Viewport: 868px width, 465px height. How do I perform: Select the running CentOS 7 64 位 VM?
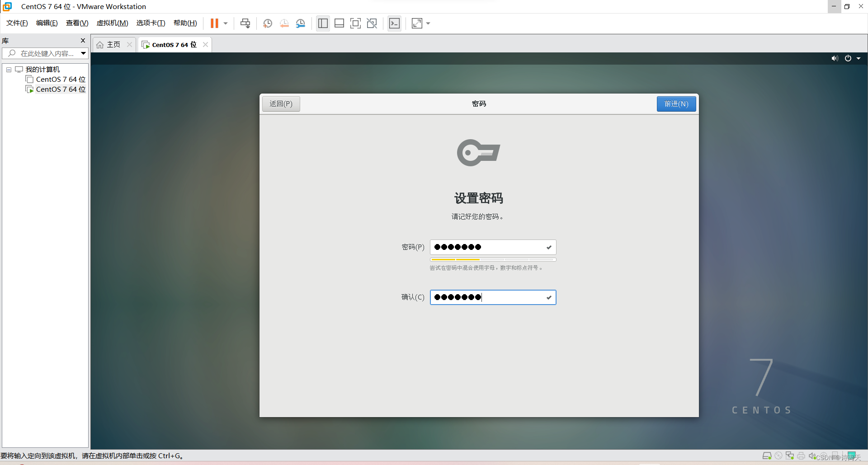tap(61, 89)
